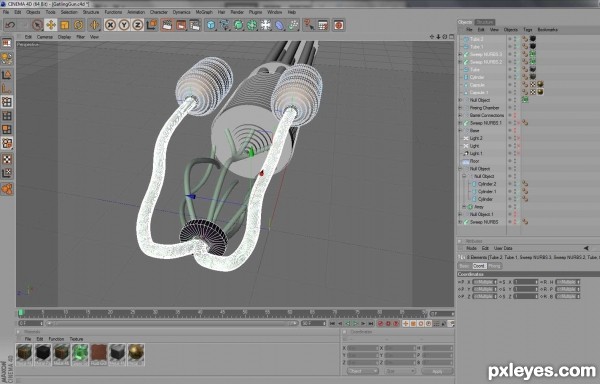Switch the coordinate system icon

click(x=152, y=25)
